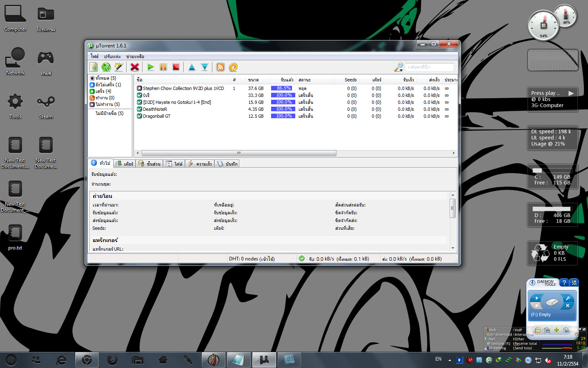Image resolution: width=588 pixels, height=368 pixels.
Task: Switch to the บันทึก tab
Action: [x=227, y=164]
